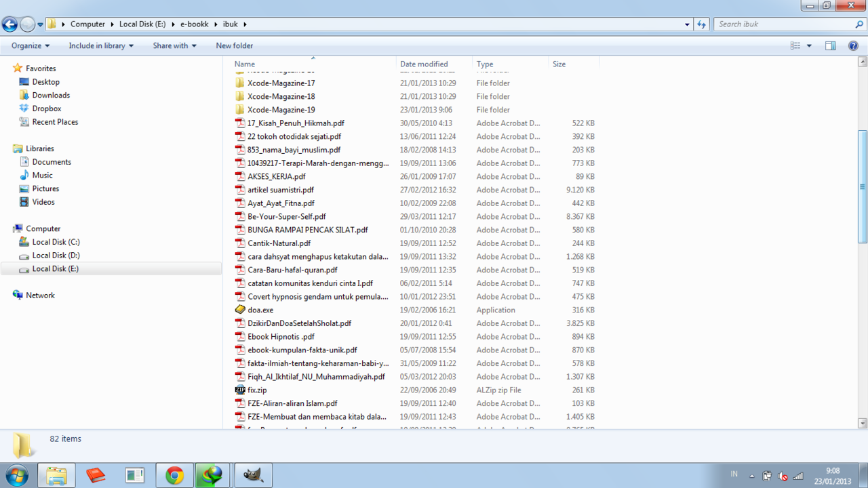
Task: Click the Help question mark icon
Action: tap(853, 45)
